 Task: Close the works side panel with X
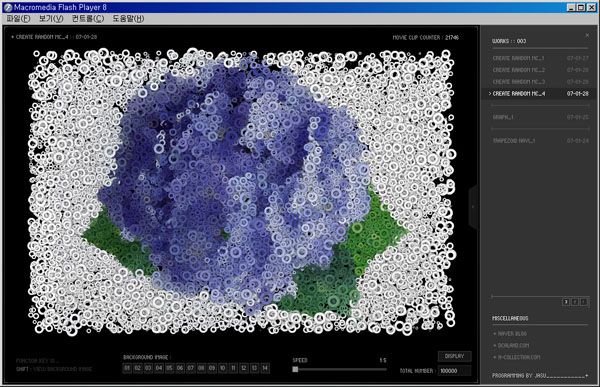(587, 35)
